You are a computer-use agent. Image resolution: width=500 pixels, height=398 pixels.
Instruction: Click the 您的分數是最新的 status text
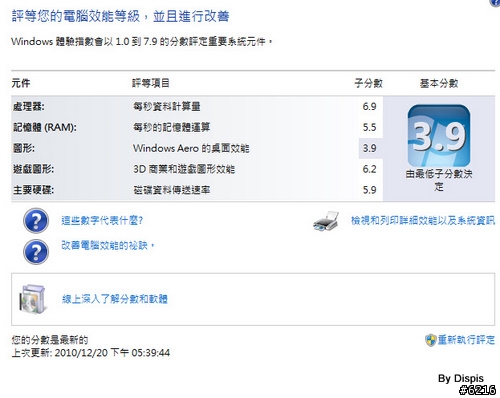coord(50,340)
